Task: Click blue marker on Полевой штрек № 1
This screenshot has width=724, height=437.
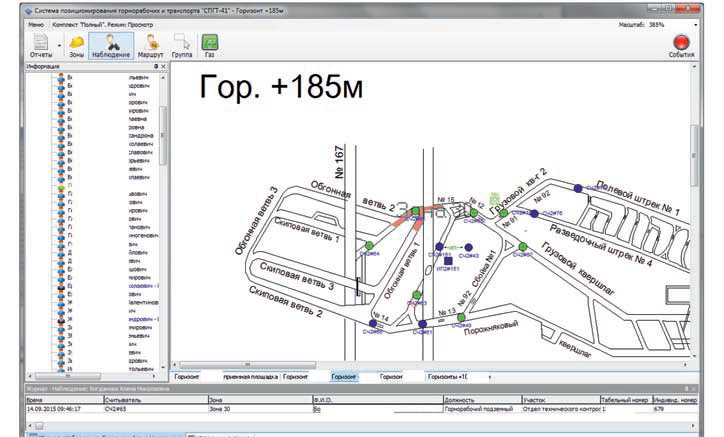Action: pos(578,188)
